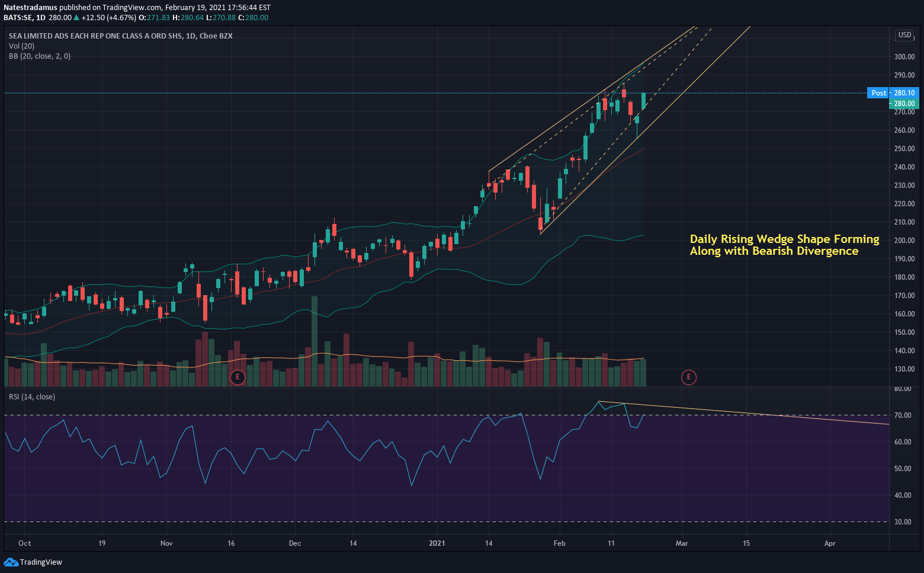
Task: Click the H:280.64 high value
Action: (x=188, y=18)
